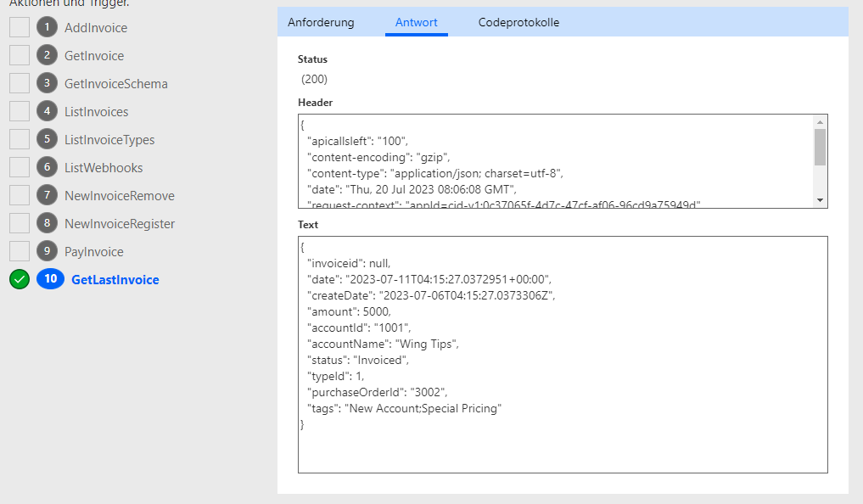Click the number 1 badge for AddInvoice
Screen dimensions: 863x504
[47, 28]
